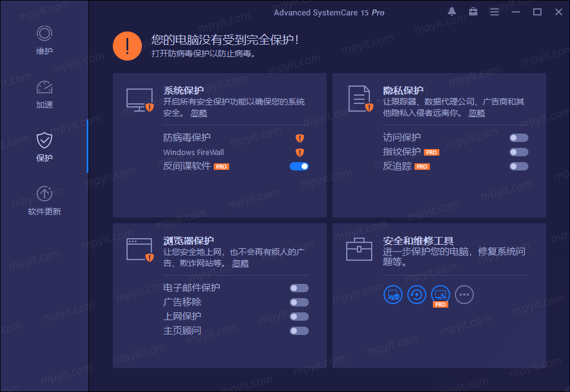Open the second circular restore tool icon

[417, 295]
